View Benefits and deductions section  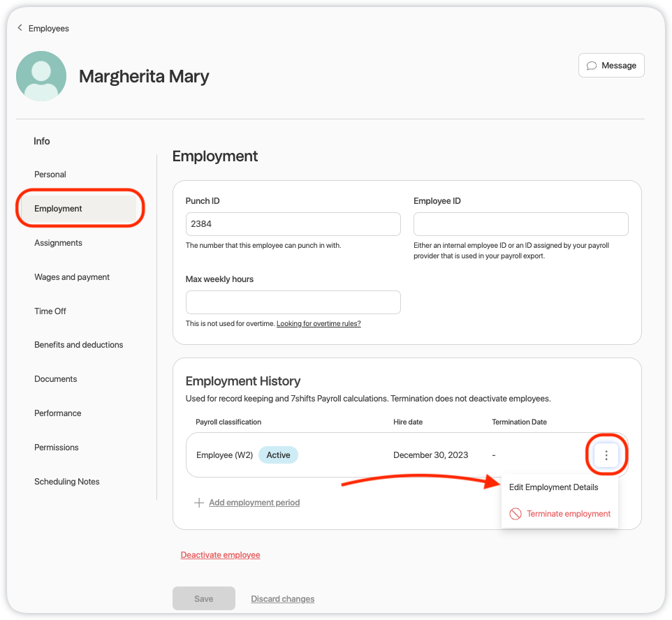pyautogui.click(x=78, y=345)
